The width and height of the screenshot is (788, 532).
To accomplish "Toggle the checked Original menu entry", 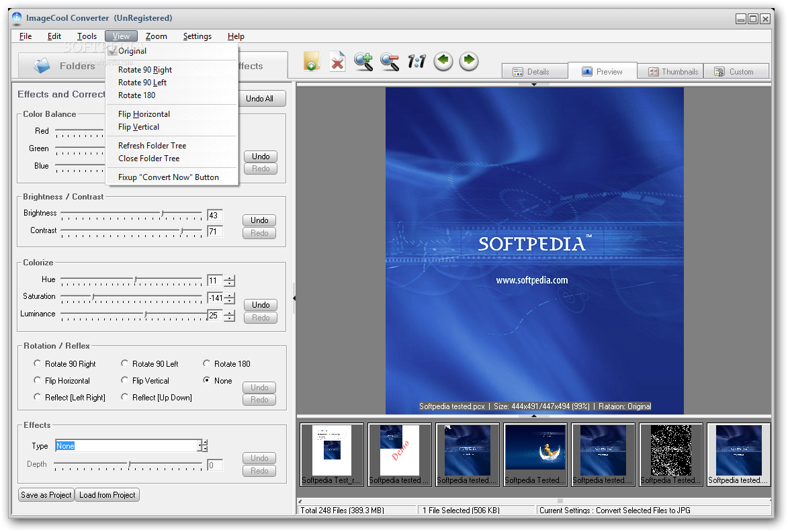I will pyautogui.click(x=172, y=51).
